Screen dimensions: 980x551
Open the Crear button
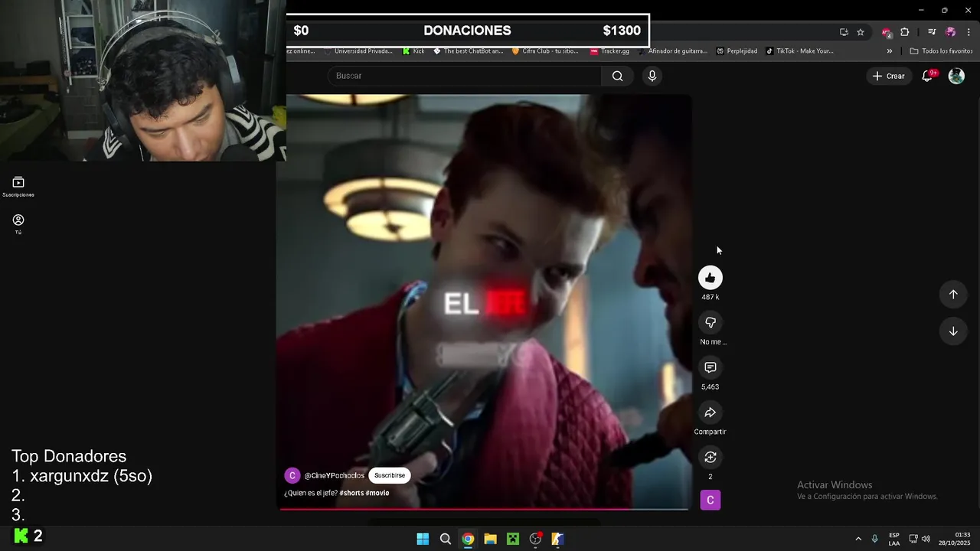tap(888, 76)
